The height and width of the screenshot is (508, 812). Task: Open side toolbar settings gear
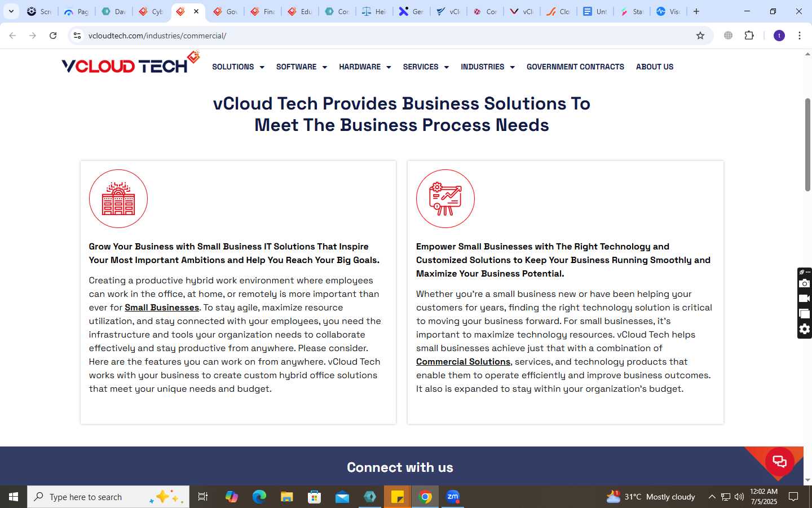(805, 329)
